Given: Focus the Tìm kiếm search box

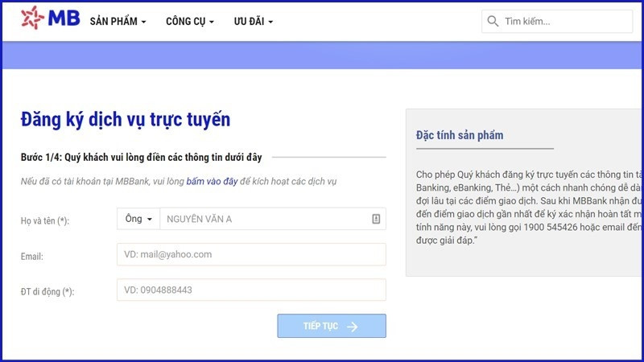Looking at the screenshot, I should (x=563, y=22).
